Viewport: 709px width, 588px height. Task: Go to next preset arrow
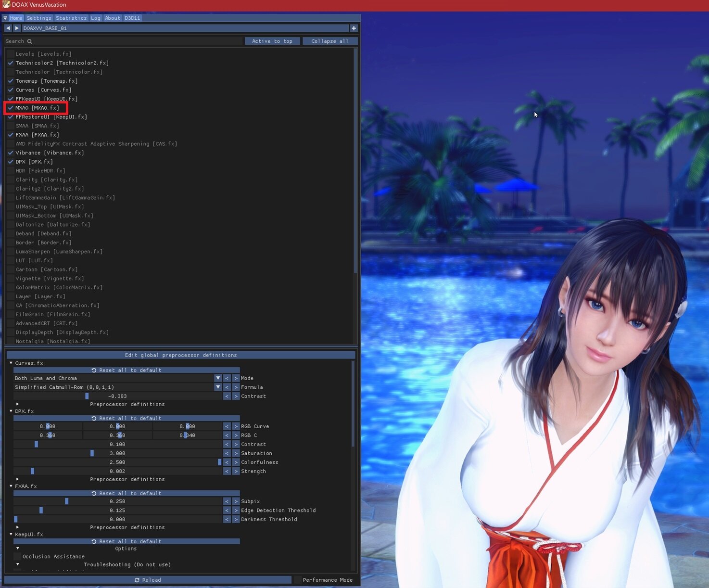point(17,28)
